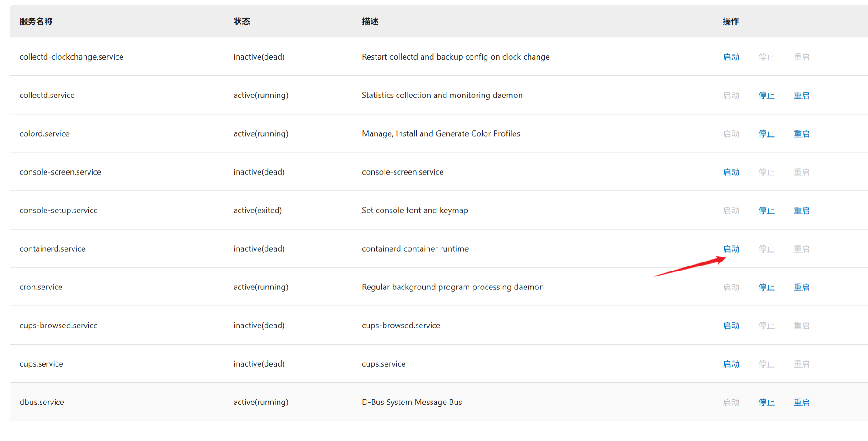The image size is (868, 441).
Task: Restart the cron.service
Action: [x=801, y=287]
